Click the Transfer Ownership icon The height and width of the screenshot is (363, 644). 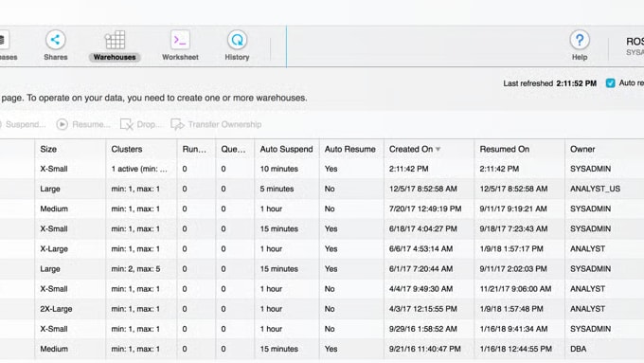tap(177, 124)
